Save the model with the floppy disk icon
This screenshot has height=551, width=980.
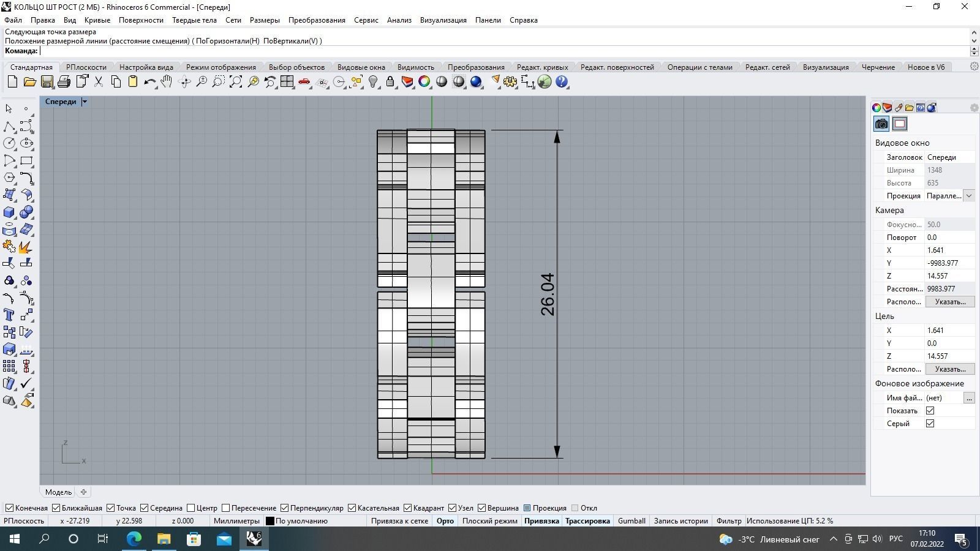[x=47, y=81]
